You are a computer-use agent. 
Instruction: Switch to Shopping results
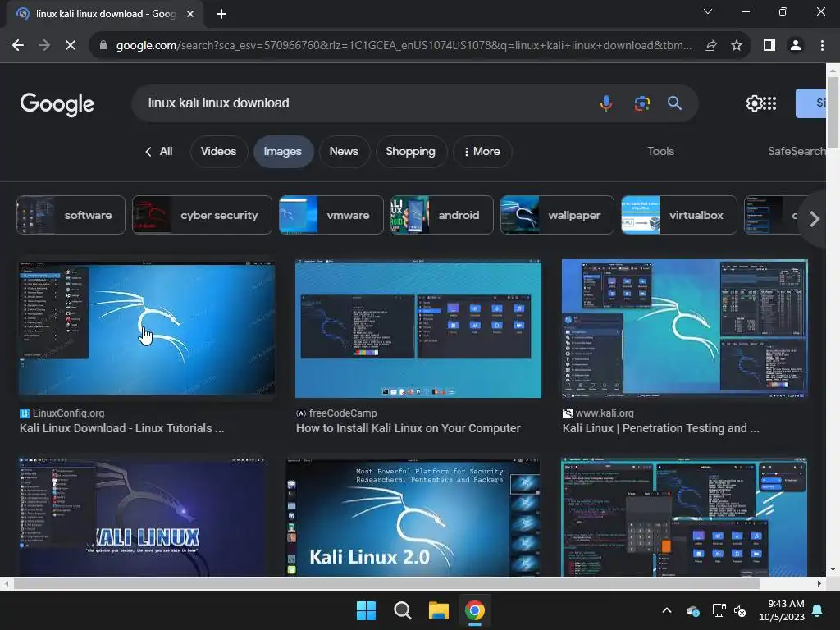coord(410,152)
